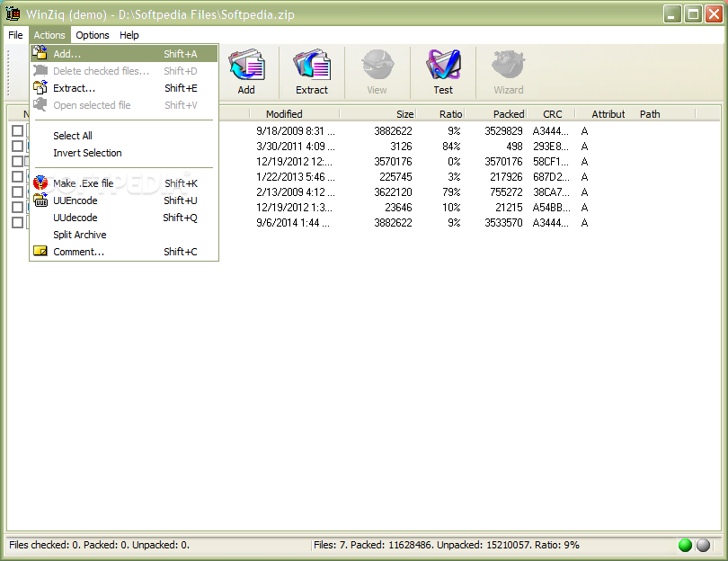Sort by the Size column
728x561 pixels.
pyautogui.click(x=377, y=114)
